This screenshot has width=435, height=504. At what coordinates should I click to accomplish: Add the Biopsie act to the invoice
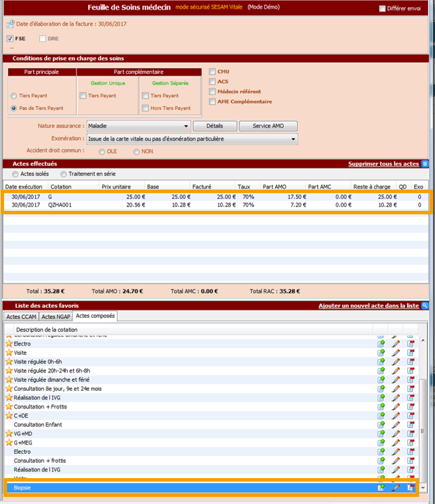click(381, 488)
